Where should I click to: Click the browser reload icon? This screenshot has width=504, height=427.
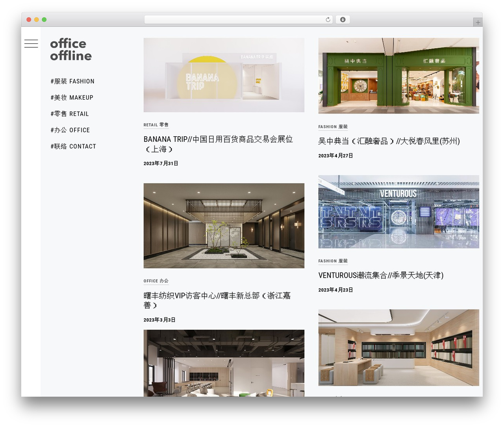coord(328,20)
